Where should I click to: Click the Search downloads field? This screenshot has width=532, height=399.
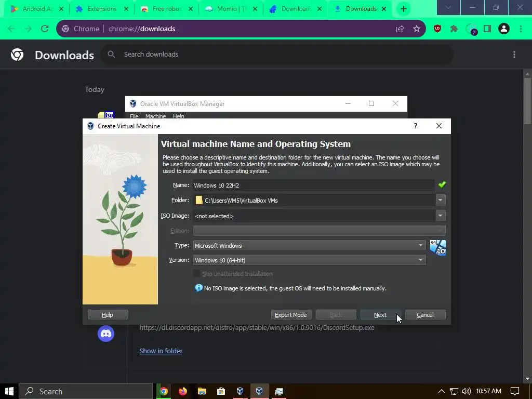point(277,54)
